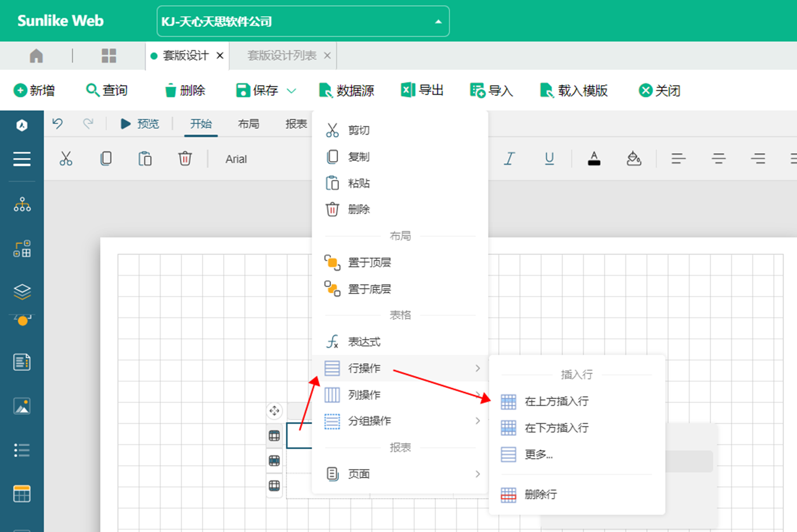Image resolution: width=797 pixels, height=532 pixels.
Task: Open the fill color bucket
Action: click(634, 158)
